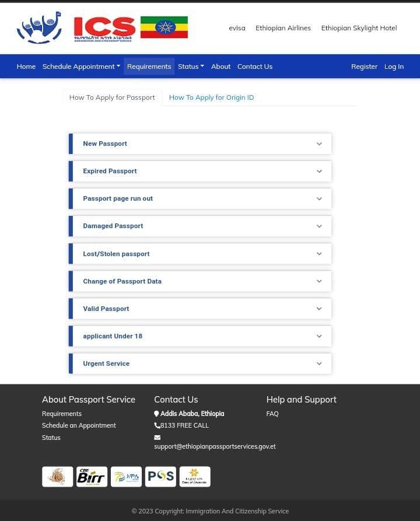The image size is (420, 521).
Task: Click footer Schedule an Appointment link
Action: click(x=79, y=426)
